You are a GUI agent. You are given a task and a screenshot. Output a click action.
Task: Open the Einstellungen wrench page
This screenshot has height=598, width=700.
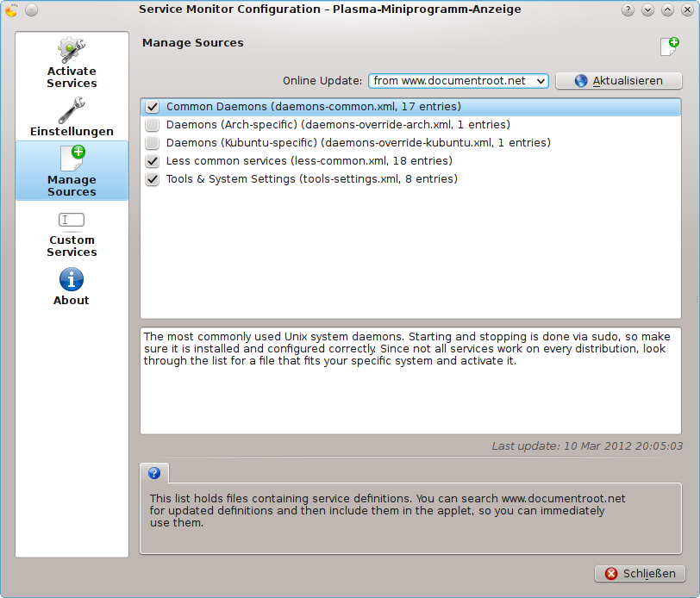tap(71, 118)
